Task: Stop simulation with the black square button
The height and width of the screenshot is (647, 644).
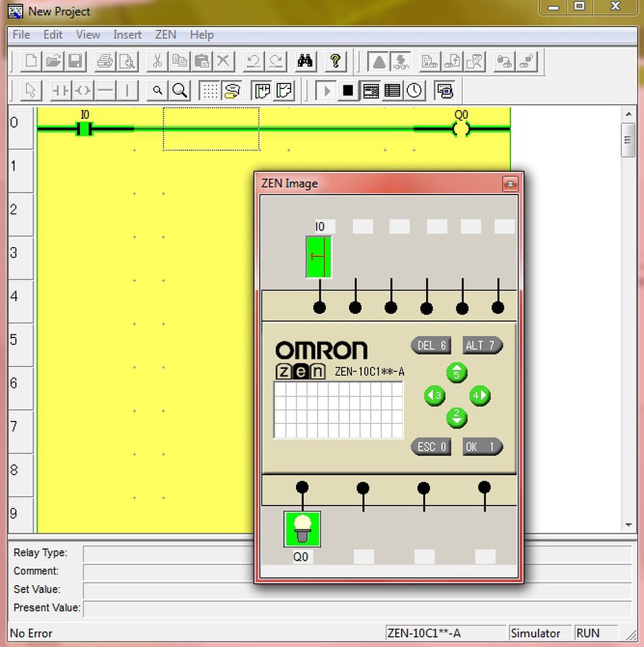Action: pyautogui.click(x=348, y=90)
